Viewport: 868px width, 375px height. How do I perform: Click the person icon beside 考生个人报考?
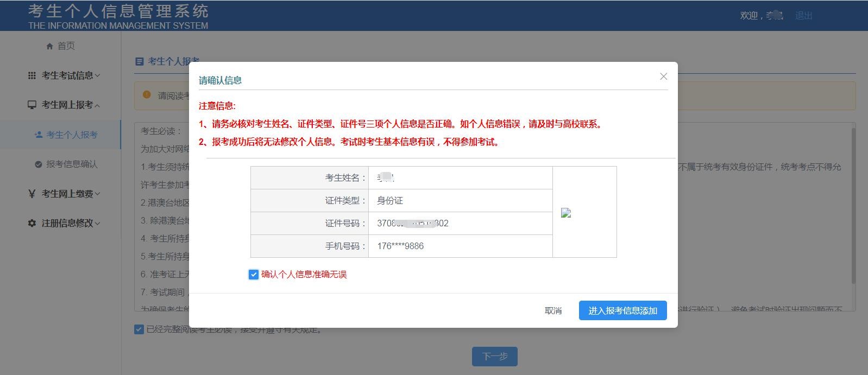[x=39, y=135]
